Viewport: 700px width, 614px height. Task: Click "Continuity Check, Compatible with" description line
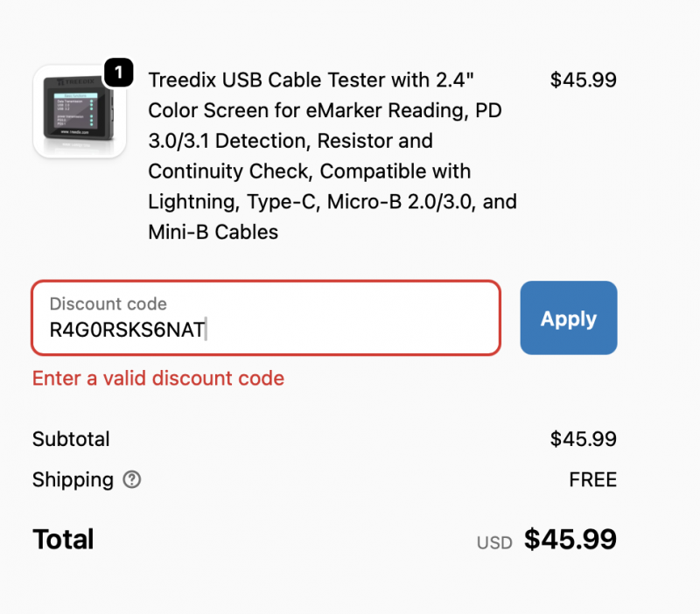click(310, 171)
